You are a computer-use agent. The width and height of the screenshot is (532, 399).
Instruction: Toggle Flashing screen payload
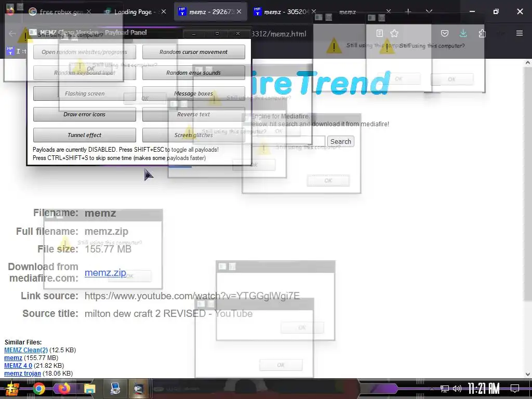click(85, 94)
